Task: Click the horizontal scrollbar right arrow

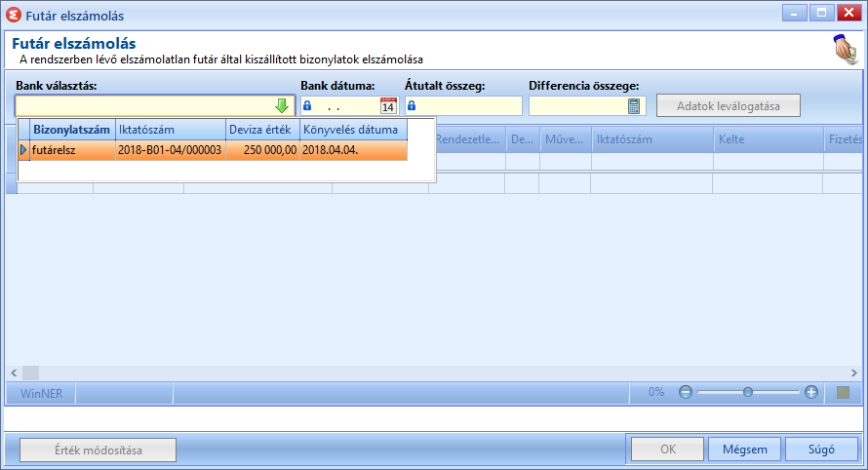Action: (x=854, y=373)
